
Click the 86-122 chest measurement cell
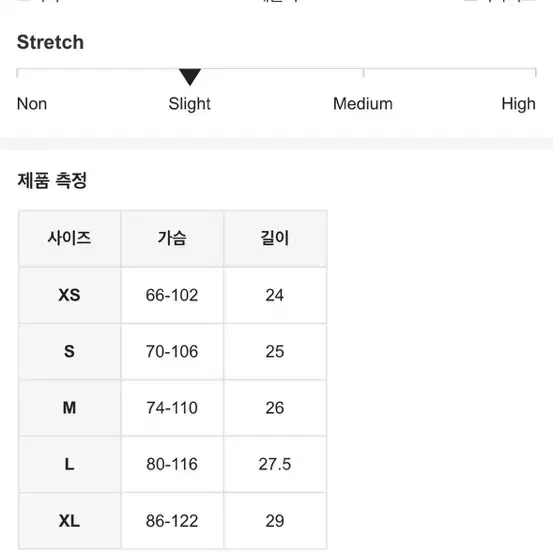[x=172, y=521]
